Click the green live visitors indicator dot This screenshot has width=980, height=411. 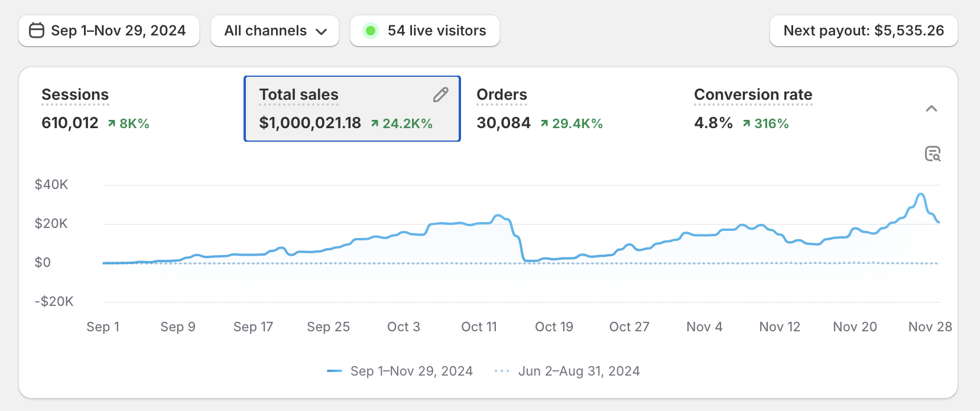[x=371, y=31]
